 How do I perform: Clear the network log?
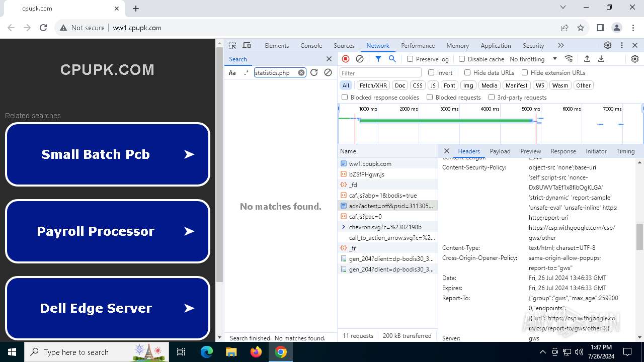click(x=360, y=59)
